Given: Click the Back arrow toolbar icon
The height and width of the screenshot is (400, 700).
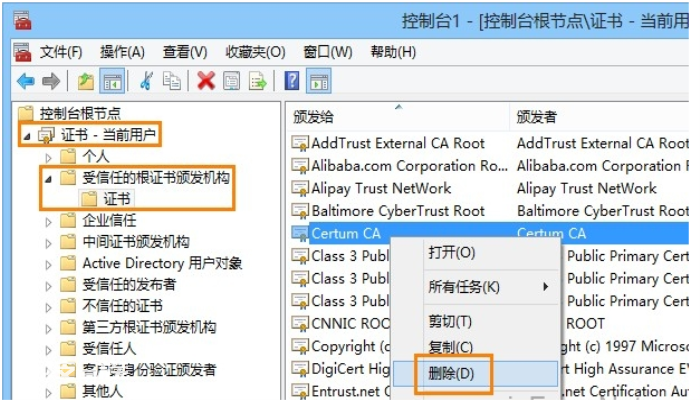Looking at the screenshot, I should pos(25,81).
